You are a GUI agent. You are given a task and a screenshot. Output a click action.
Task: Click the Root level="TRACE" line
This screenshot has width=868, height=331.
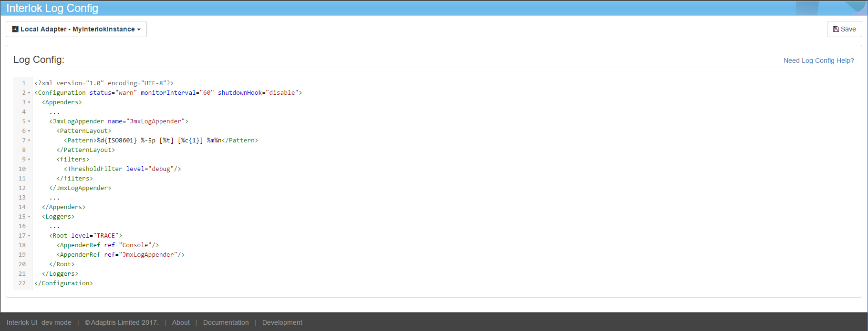pos(86,235)
